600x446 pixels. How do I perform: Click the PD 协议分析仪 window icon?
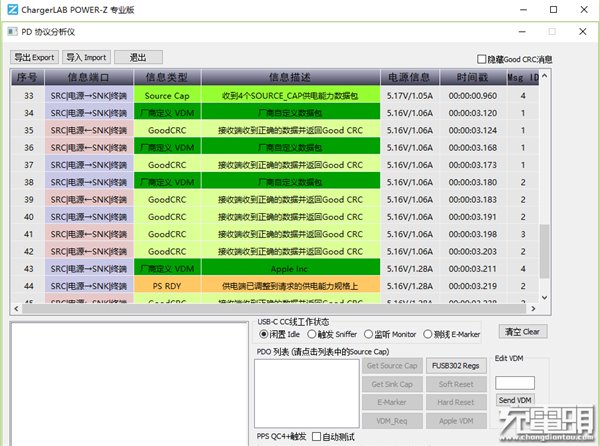click(12, 31)
